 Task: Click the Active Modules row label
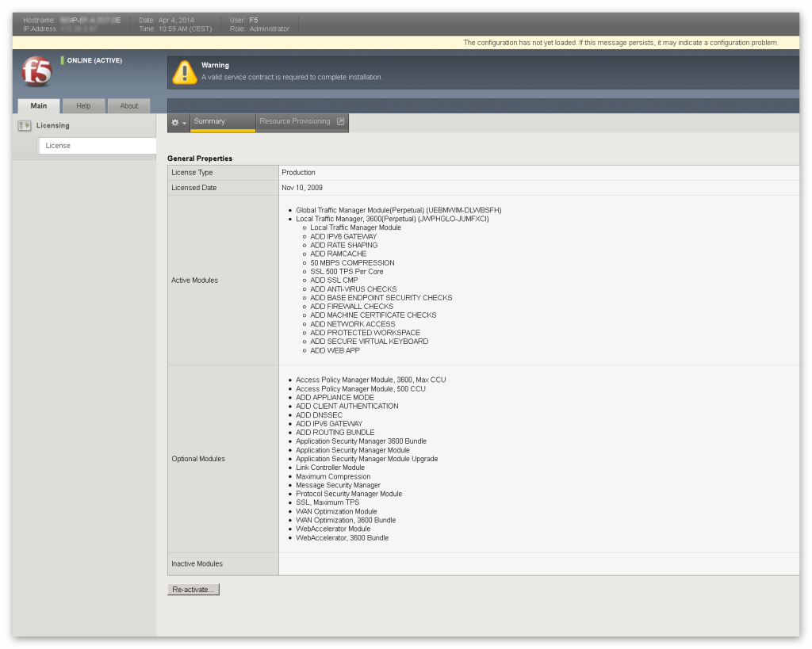click(x=195, y=280)
